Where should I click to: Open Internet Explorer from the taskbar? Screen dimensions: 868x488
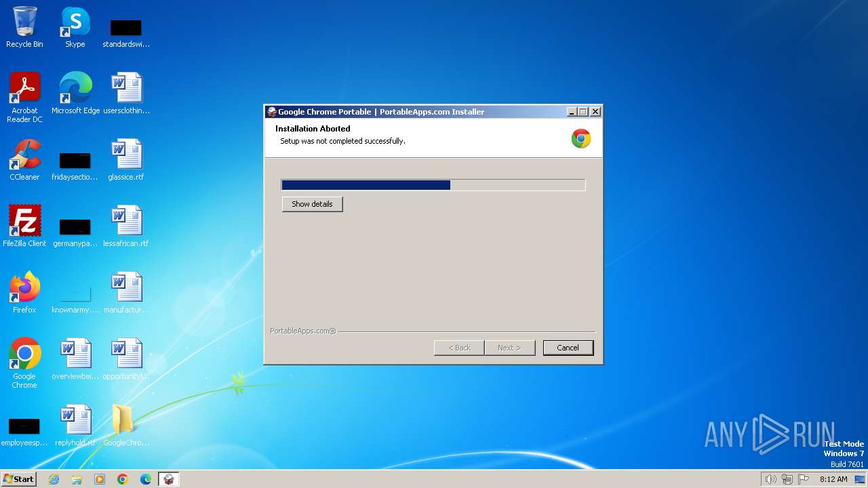[54, 479]
